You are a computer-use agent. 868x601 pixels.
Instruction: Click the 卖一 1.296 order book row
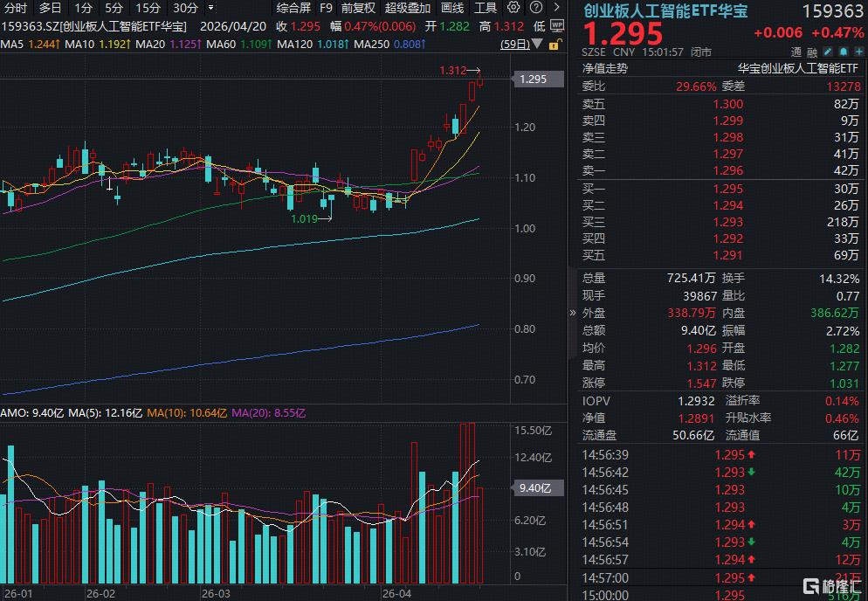(720, 170)
